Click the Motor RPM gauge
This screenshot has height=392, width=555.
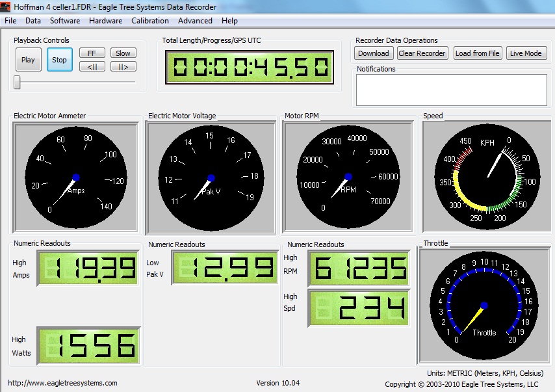(x=348, y=176)
